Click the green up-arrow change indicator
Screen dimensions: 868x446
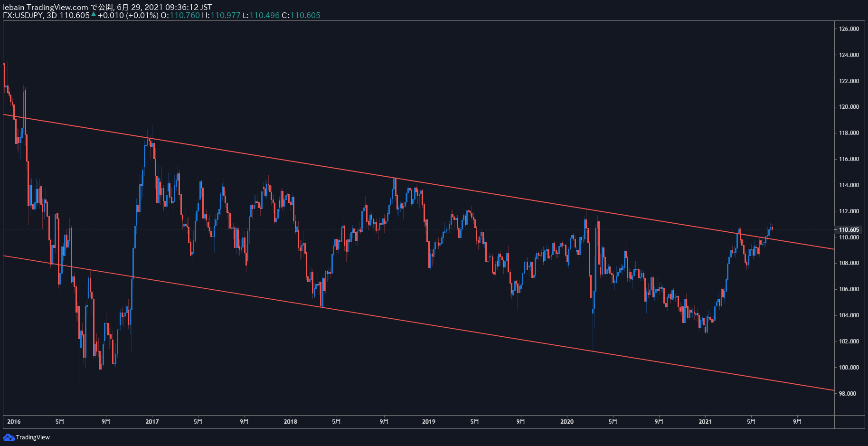click(94, 15)
